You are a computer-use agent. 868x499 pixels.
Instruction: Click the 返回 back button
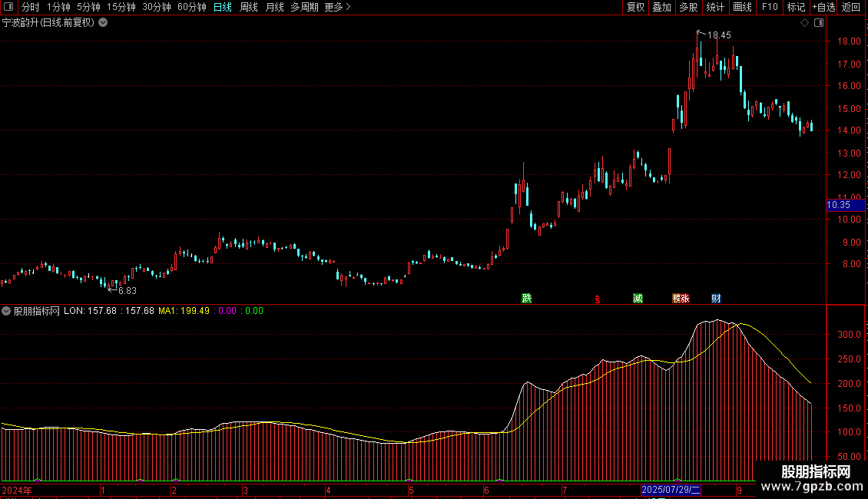tap(851, 8)
